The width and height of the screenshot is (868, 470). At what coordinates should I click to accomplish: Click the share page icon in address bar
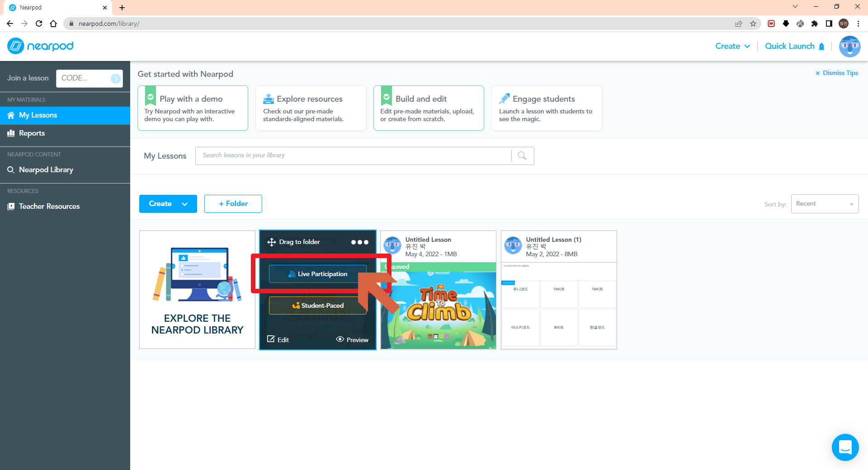[x=739, y=23]
